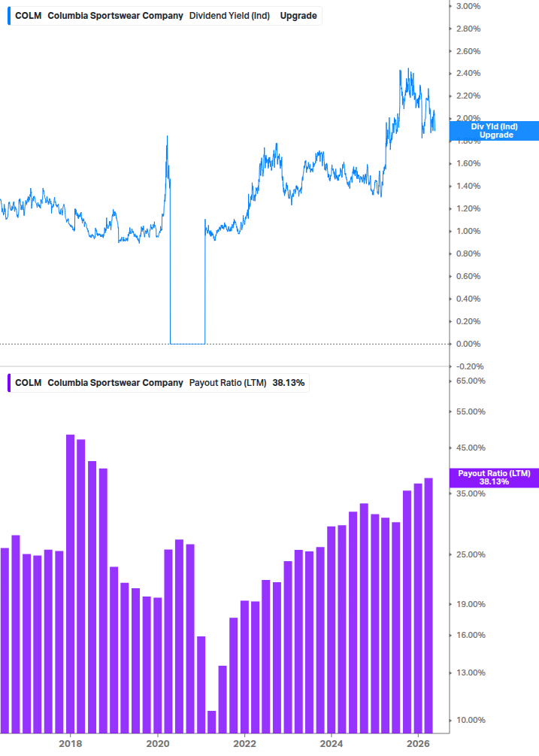
Task: Click the blue 'Div Yld (Ind) Upgrade' axis tag
Action: (494, 131)
